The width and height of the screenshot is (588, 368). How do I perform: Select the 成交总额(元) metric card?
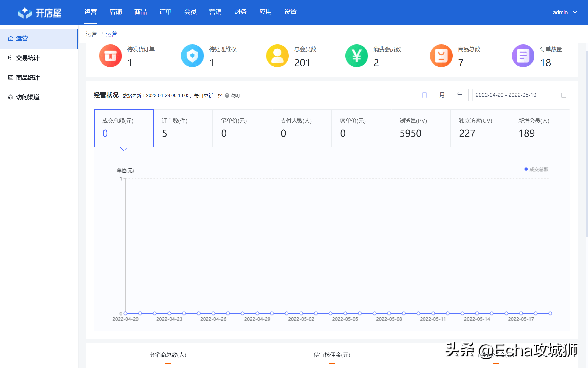click(124, 128)
